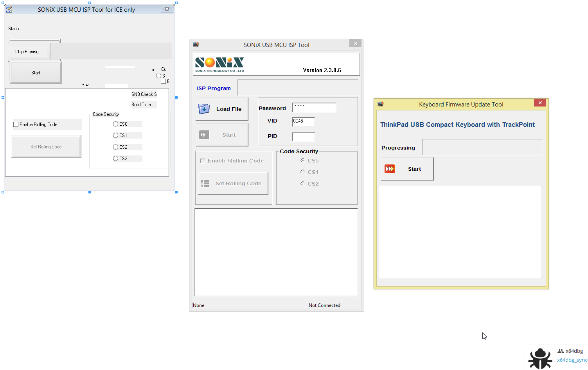Click Start button in ICE only window
588x370 pixels.
36,73
